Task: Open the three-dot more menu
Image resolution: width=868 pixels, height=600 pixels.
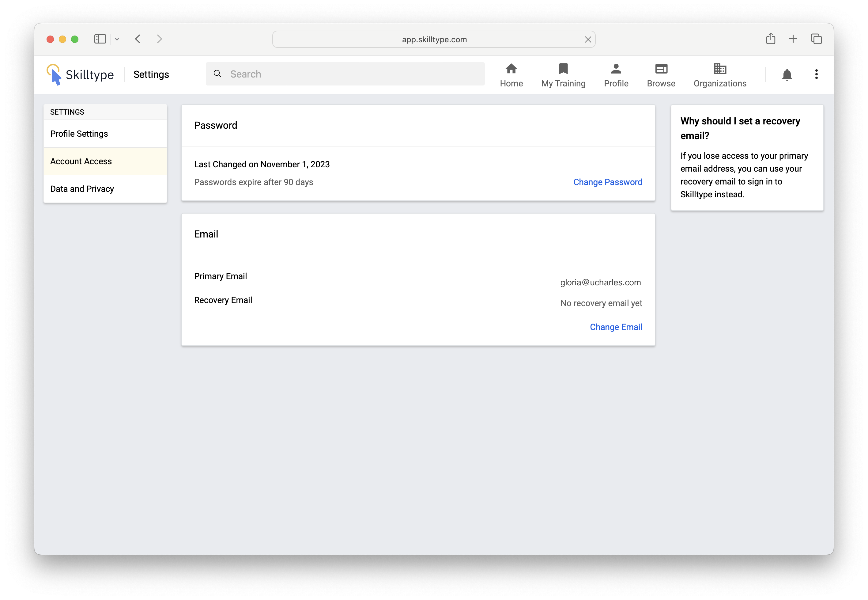Action: [816, 74]
